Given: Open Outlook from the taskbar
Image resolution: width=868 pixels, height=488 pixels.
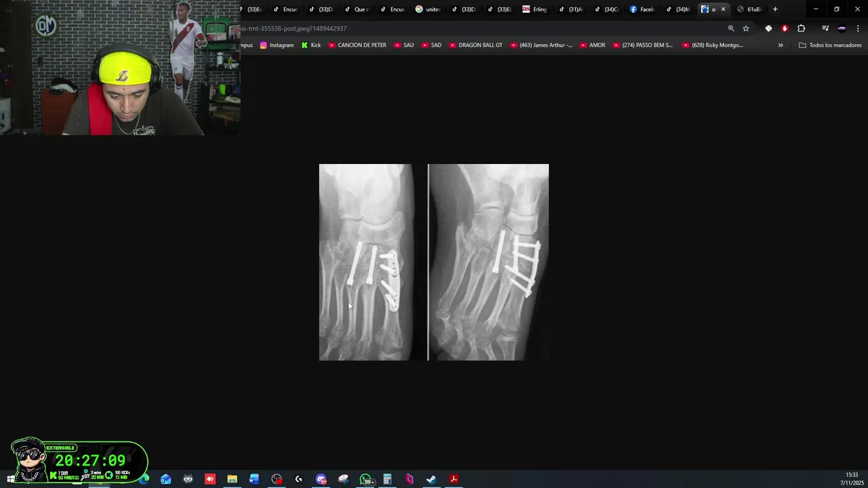Looking at the screenshot, I should coord(166,479).
